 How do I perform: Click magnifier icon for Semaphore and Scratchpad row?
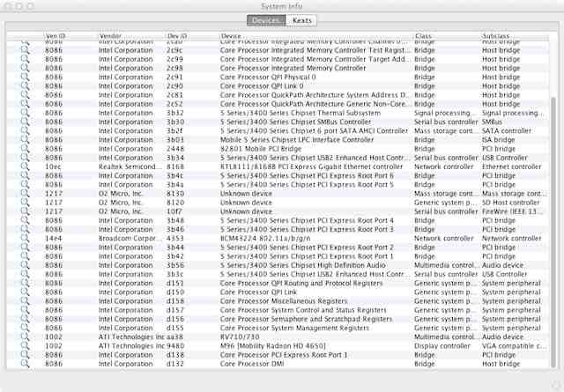coord(25,319)
